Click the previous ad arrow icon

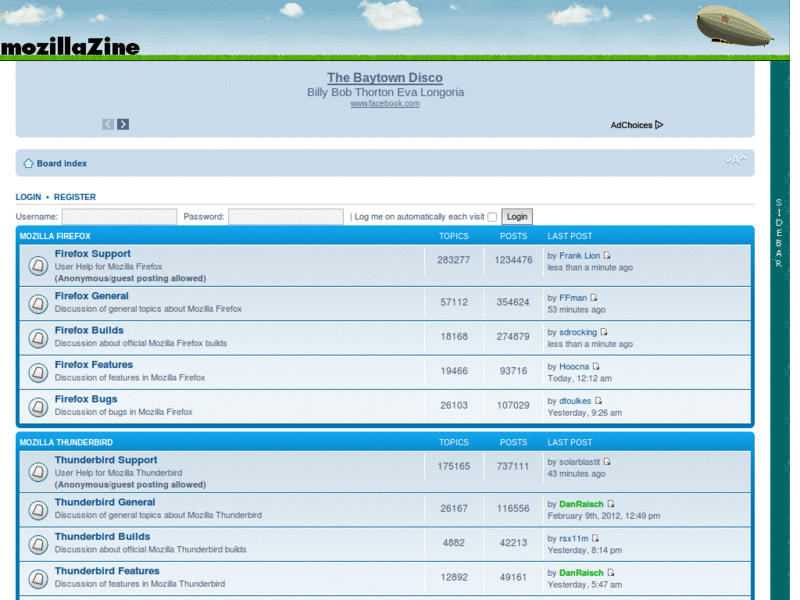tap(108, 124)
